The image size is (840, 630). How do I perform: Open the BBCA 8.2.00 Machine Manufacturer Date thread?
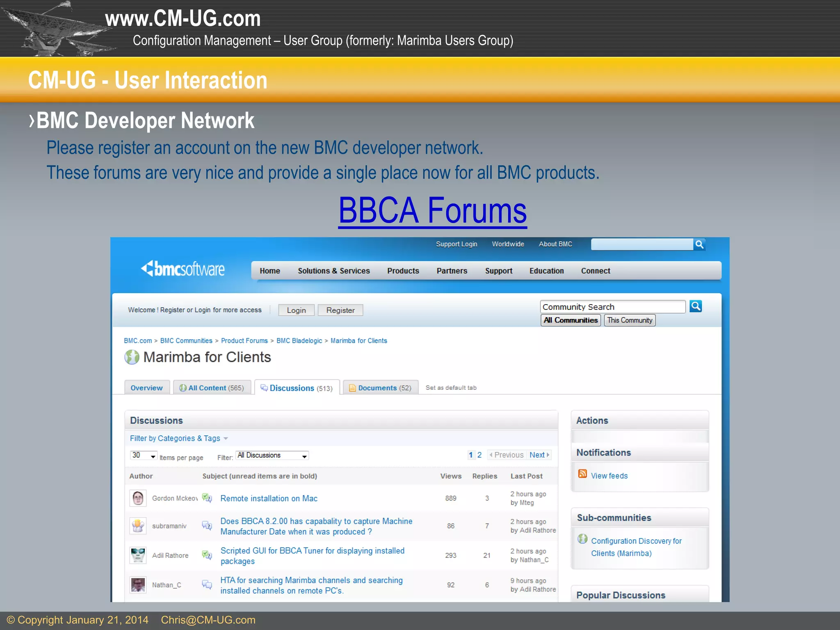(x=316, y=526)
